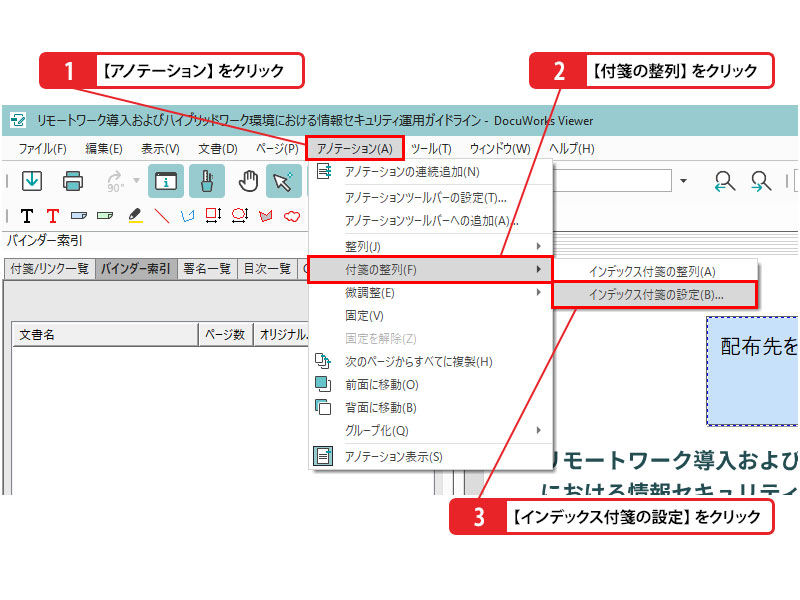Screen dimensions: 800x600
Task: Switch to 目次一覧 tab
Action: click(x=267, y=268)
